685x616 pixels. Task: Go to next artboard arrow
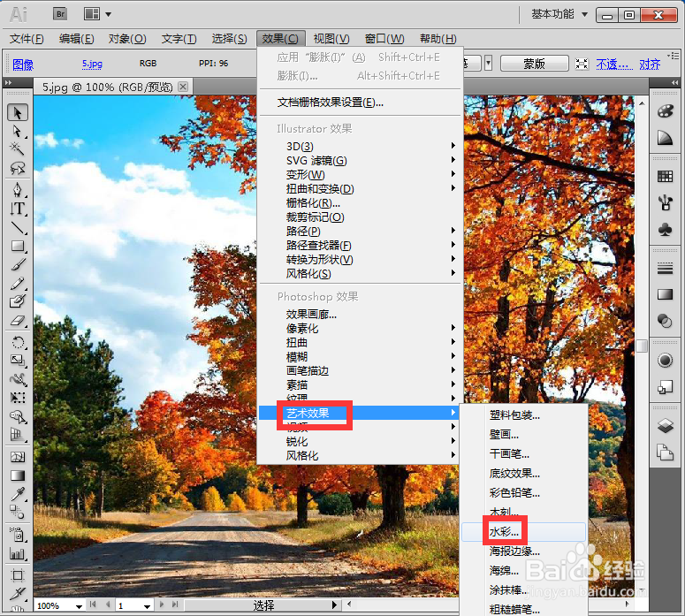point(162,605)
